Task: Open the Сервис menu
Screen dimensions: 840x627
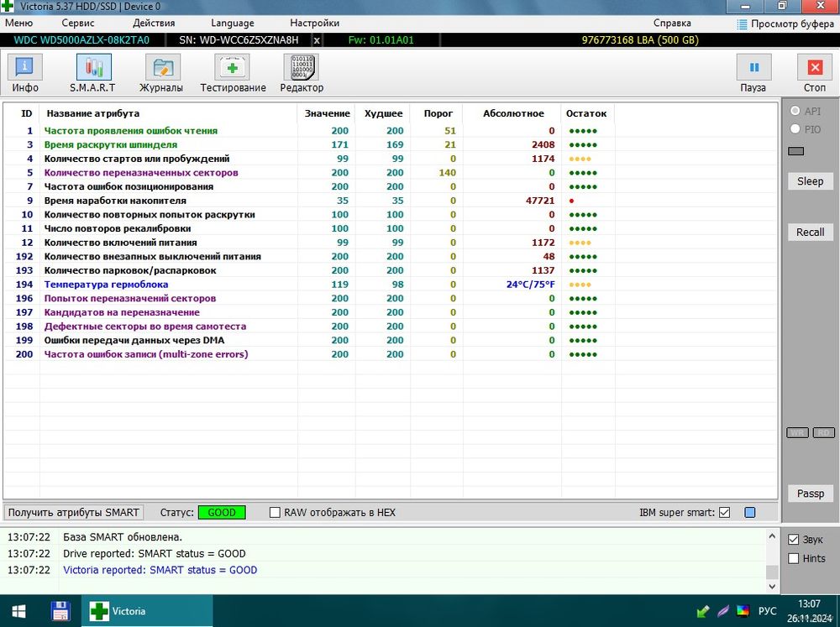Action: pos(77,23)
